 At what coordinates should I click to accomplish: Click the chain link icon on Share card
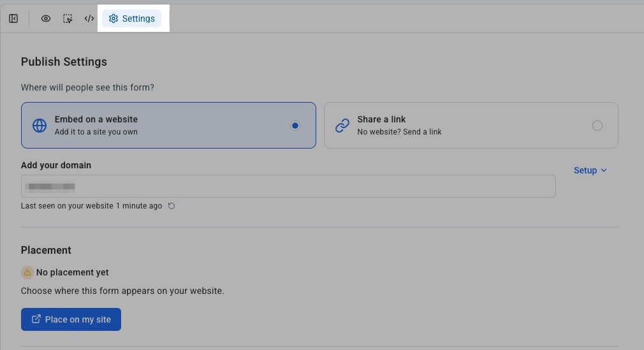tap(342, 126)
